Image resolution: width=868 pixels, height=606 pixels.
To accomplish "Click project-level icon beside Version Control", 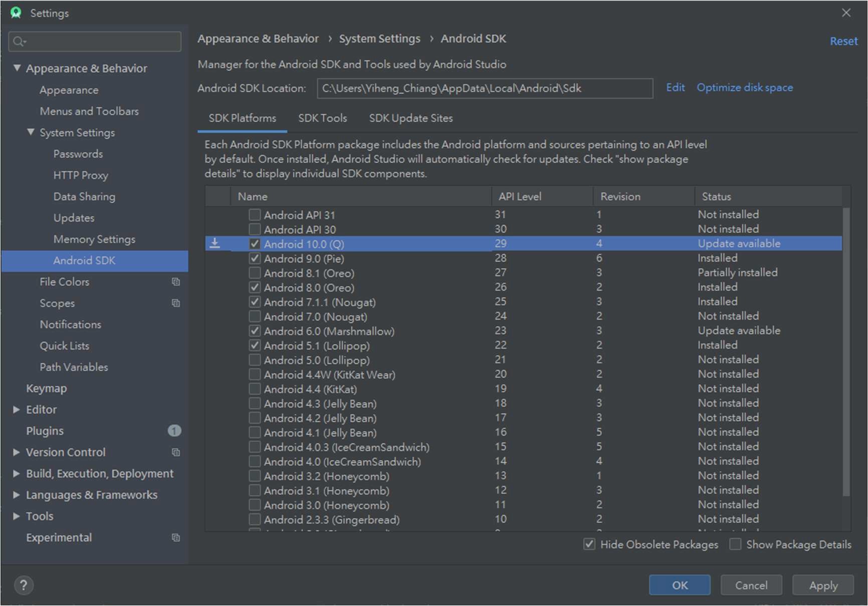I will 175,452.
